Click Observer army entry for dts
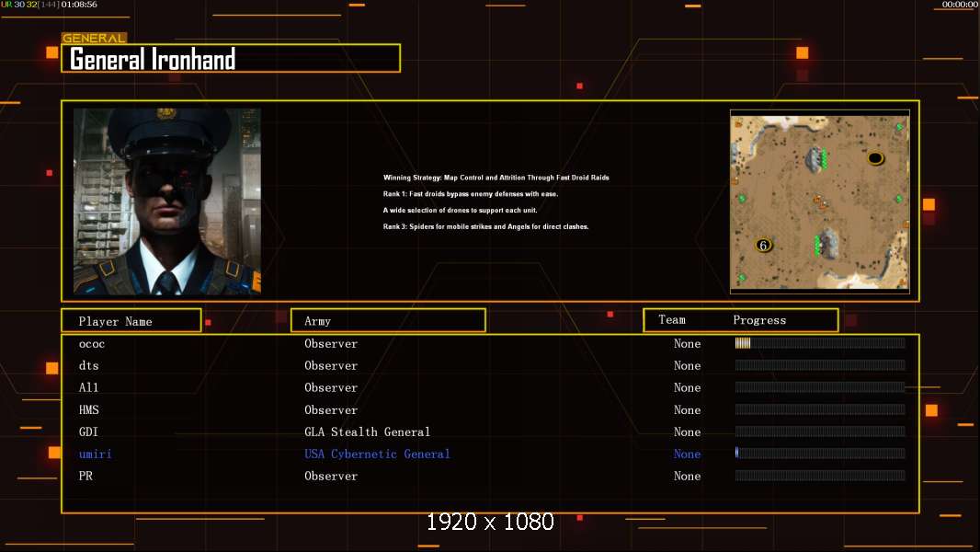 331,366
